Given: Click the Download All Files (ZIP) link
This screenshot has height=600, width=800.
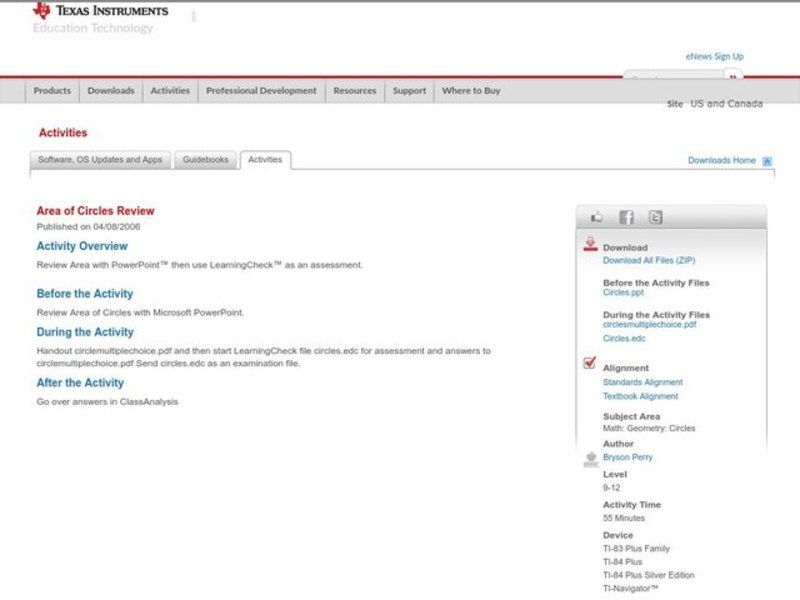Looking at the screenshot, I should coord(648,260).
